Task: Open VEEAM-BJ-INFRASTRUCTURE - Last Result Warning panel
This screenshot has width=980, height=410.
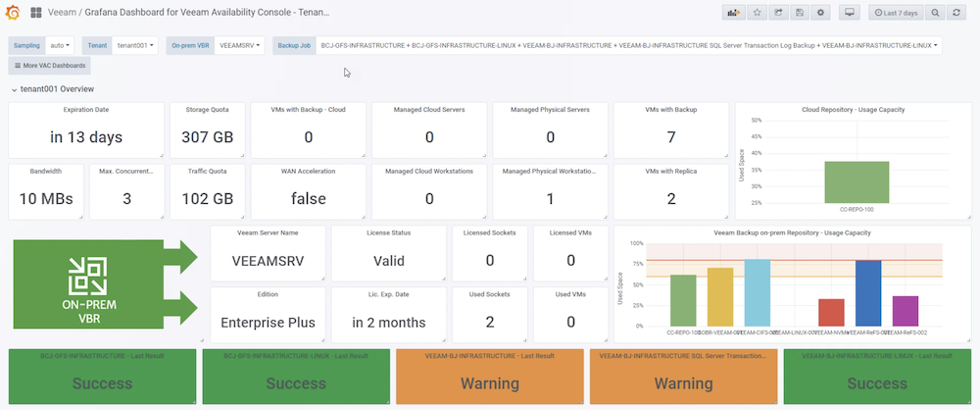Action: click(489, 377)
